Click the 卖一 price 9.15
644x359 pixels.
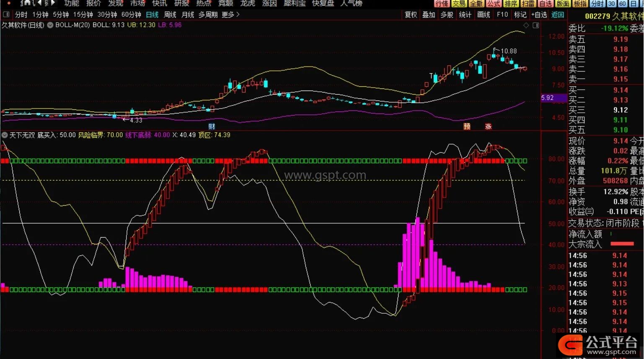[x=621, y=79]
